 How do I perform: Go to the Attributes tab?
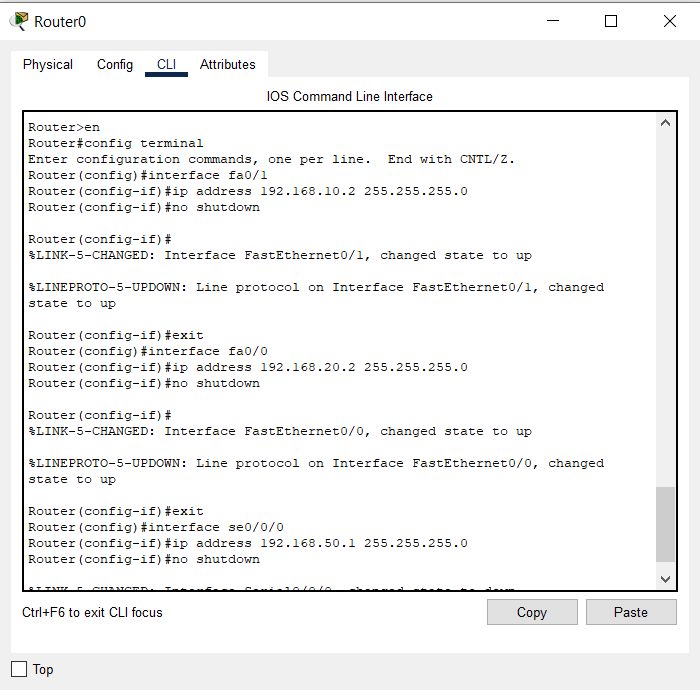point(227,65)
